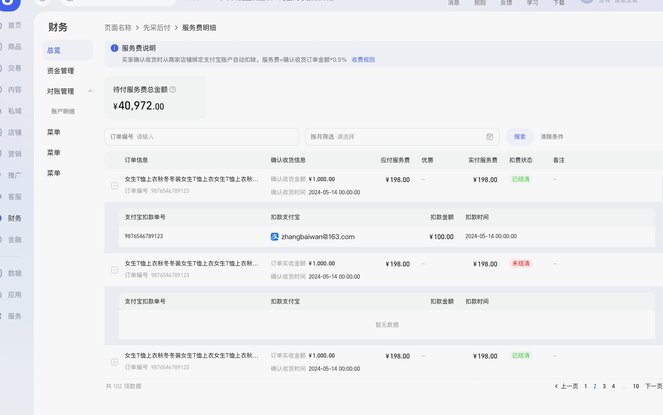Viewport: 663px width, 415px height.
Task: Click the 财务 panel heading
Action: click(58, 27)
